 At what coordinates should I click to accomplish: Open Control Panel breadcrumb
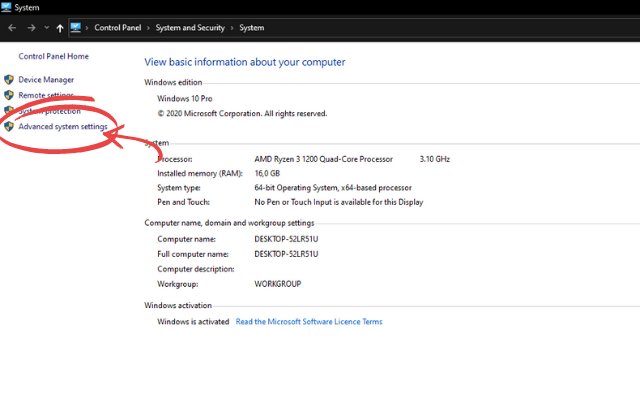(118, 28)
